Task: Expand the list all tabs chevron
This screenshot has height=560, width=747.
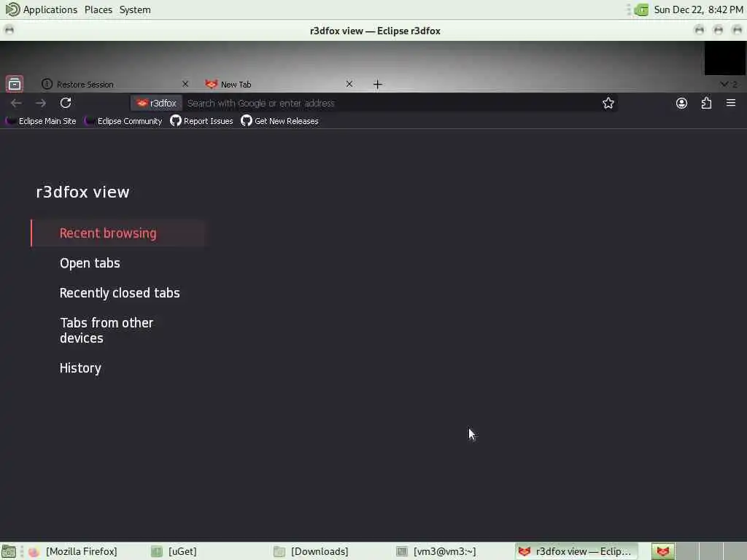Action: [x=728, y=85]
